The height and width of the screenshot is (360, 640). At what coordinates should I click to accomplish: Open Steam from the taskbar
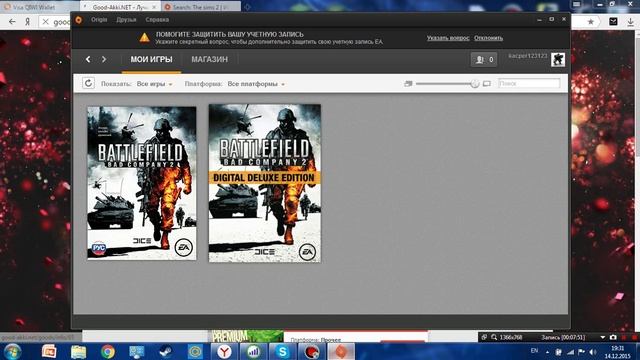[x=166, y=352]
